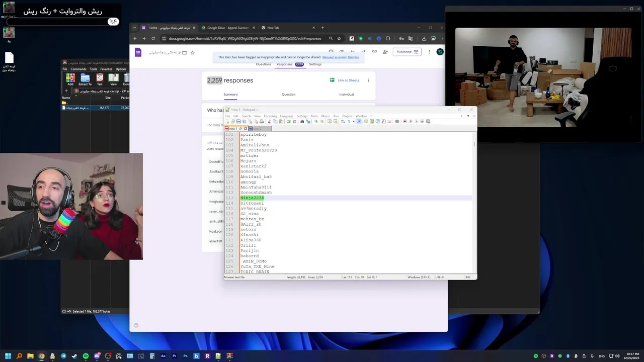Click line K4nashi in Notepad++
Viewport: 644px width, 362px height.
pos(249,235)
